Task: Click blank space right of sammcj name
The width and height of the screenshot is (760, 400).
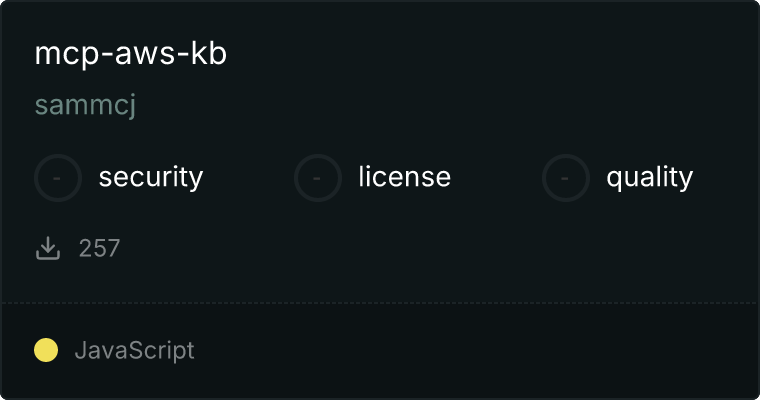Action: (x=443, y=104)
